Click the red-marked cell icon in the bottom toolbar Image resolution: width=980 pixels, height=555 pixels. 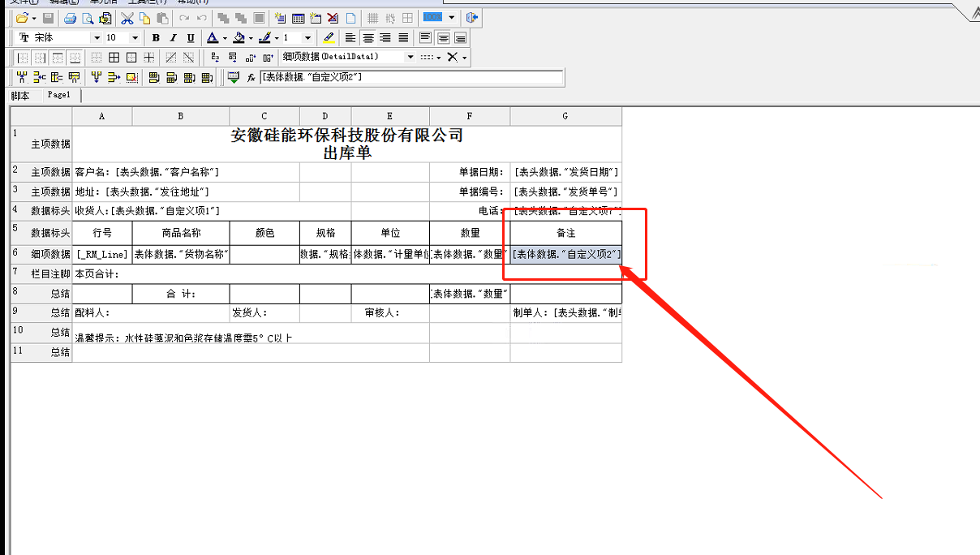131,78
